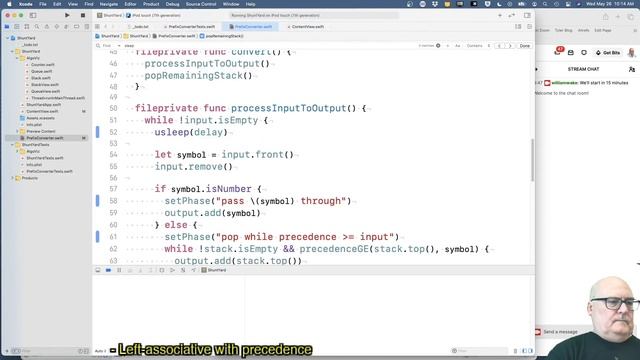Open the report navigator
640x360 pixels.
pos(86,27)
